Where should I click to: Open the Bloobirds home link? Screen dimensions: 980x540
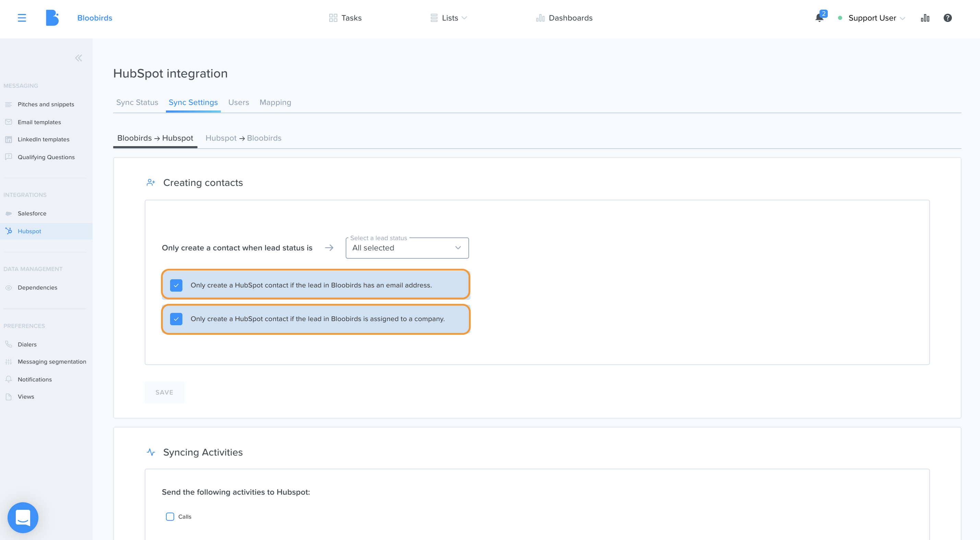click(95, 18)
